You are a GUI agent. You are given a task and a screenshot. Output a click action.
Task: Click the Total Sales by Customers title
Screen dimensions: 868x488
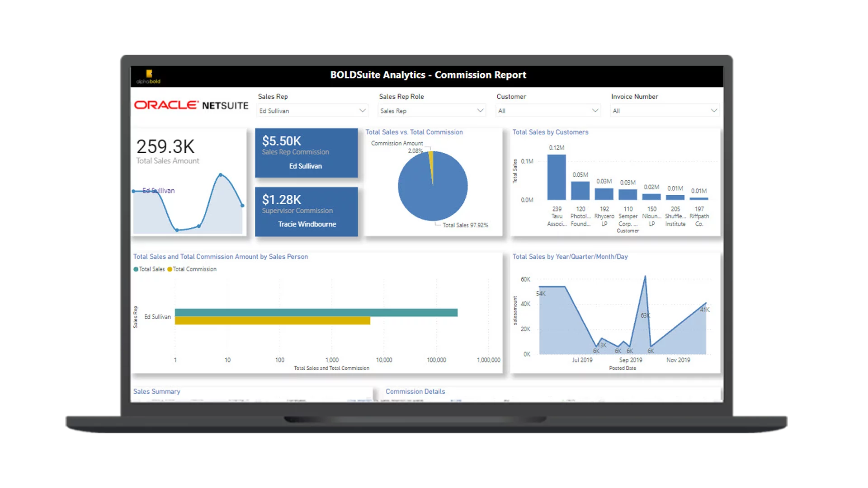550,132
